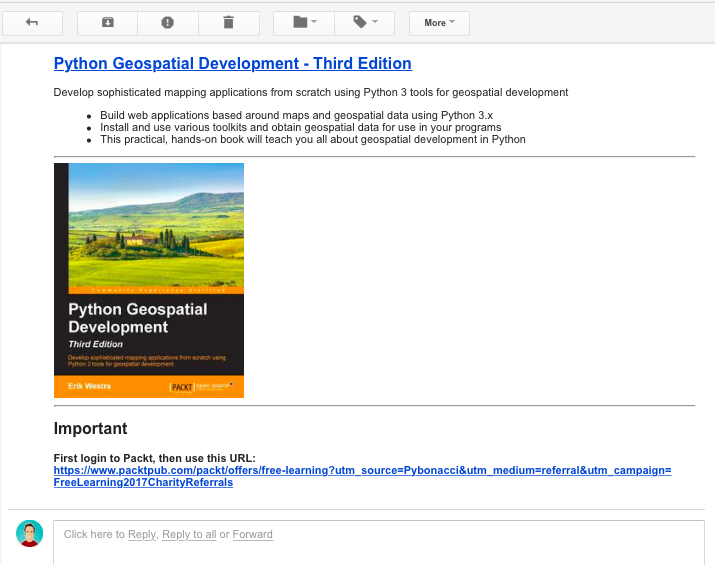Expand the More actions menu

pos(439,22)
